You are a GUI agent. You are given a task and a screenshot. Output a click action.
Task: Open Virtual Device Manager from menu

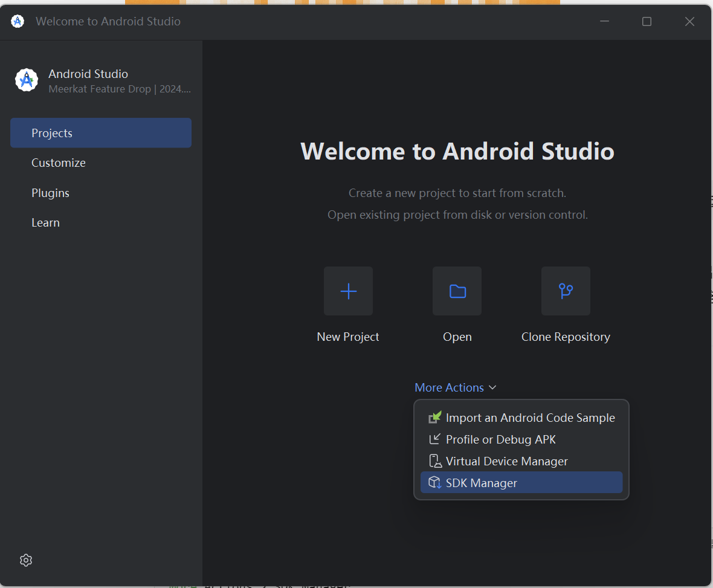tap(521, 461)
